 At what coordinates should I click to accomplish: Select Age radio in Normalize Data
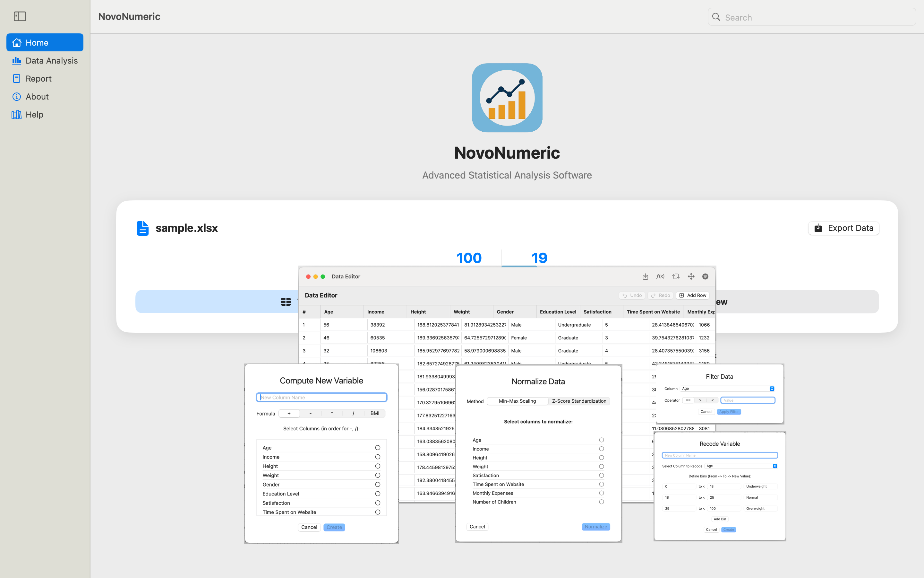point(601,440)
